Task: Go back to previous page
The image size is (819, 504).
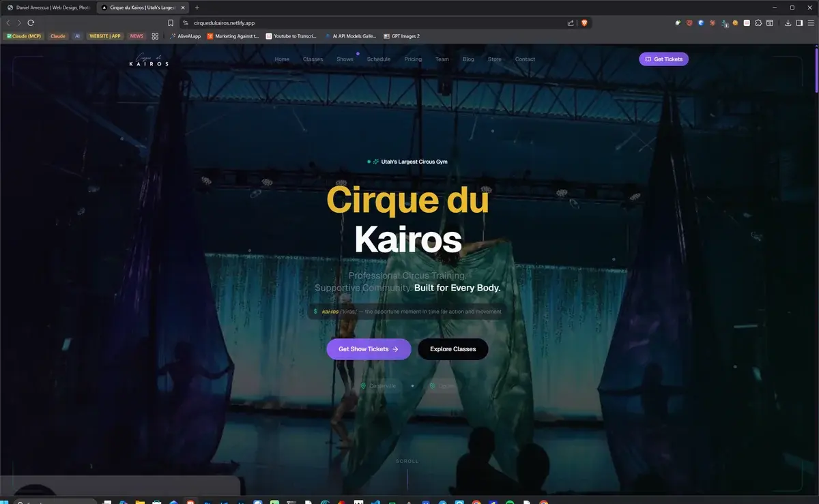Action: pyautogui.click(x=8, y=23)
